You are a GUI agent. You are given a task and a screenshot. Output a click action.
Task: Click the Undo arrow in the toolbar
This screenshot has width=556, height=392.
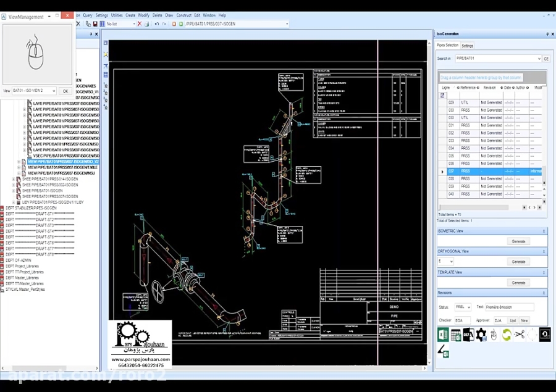(156, 23)
